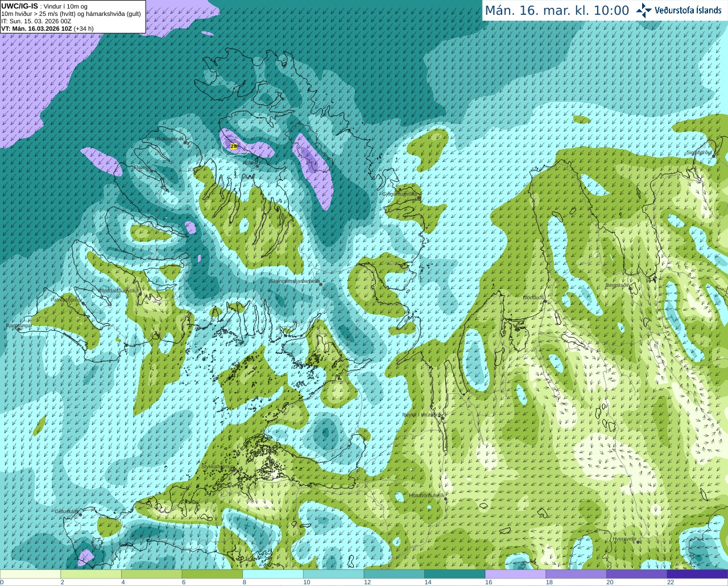Click the Flateyri station label
The image size is (728, 586).
pyautogui.click(x=142, y=167)
